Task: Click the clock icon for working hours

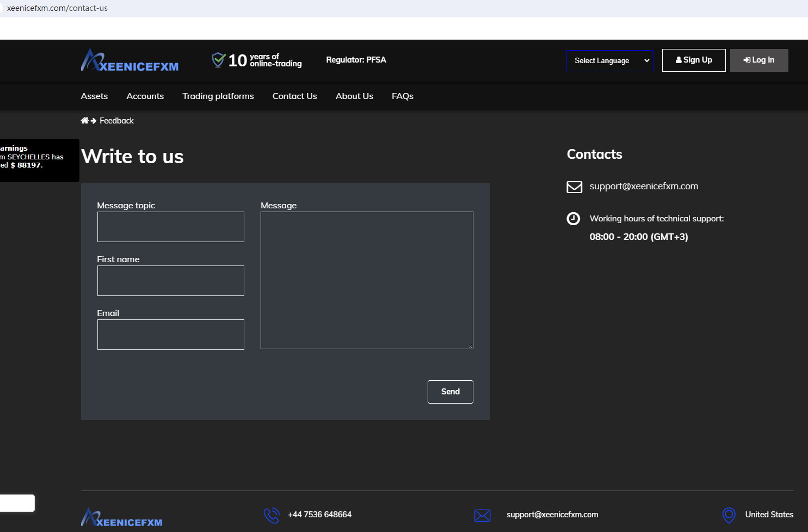Action: tap(573, 219)
